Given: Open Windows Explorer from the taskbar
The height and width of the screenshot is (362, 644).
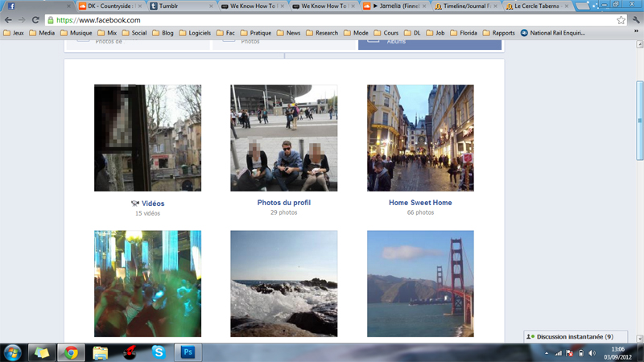Looking at the screenshot, I should 100,352.
